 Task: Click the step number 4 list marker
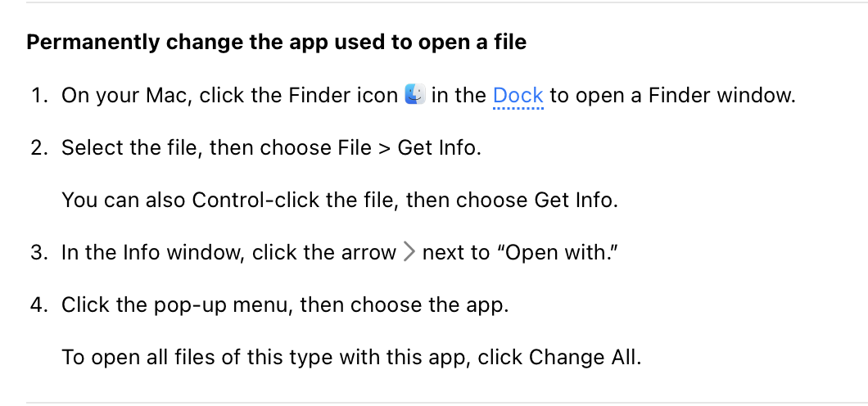39,305
